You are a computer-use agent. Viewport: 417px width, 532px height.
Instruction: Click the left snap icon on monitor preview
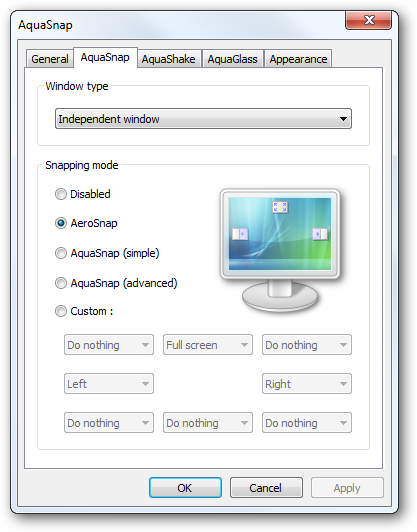coord(240,234)
